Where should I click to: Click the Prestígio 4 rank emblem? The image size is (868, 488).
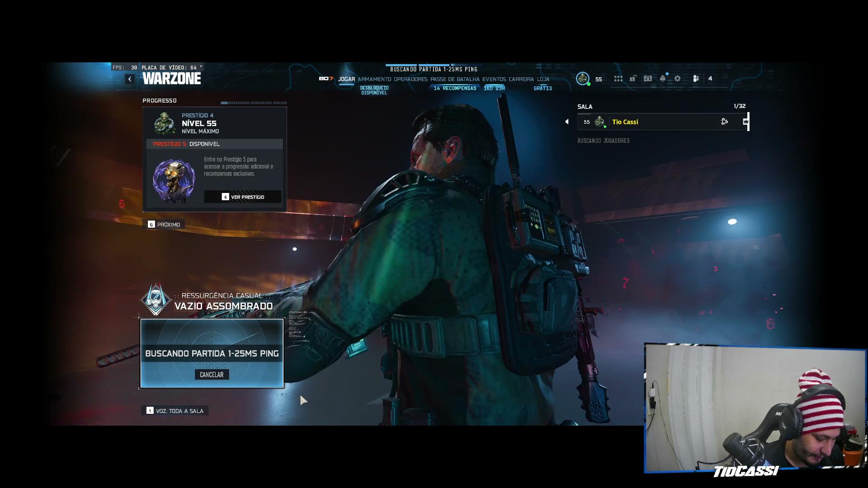165,123
